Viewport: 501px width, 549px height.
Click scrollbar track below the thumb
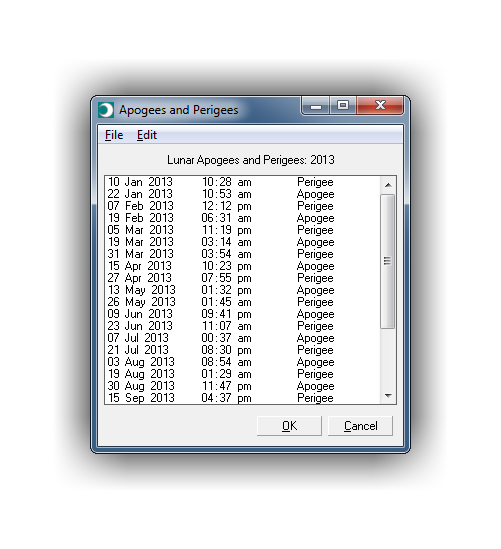pyautogui.click(x=388, y=358)
